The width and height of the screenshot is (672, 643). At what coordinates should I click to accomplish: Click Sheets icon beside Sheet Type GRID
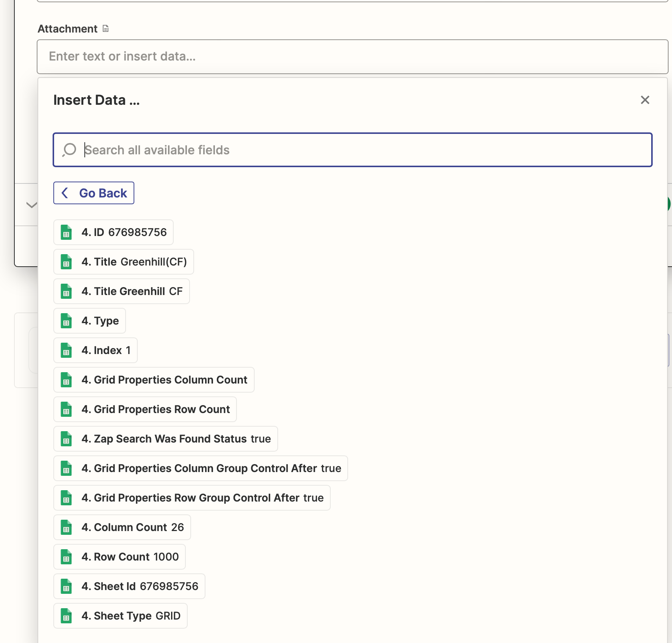pyautogui.click(x=67, y=616)
